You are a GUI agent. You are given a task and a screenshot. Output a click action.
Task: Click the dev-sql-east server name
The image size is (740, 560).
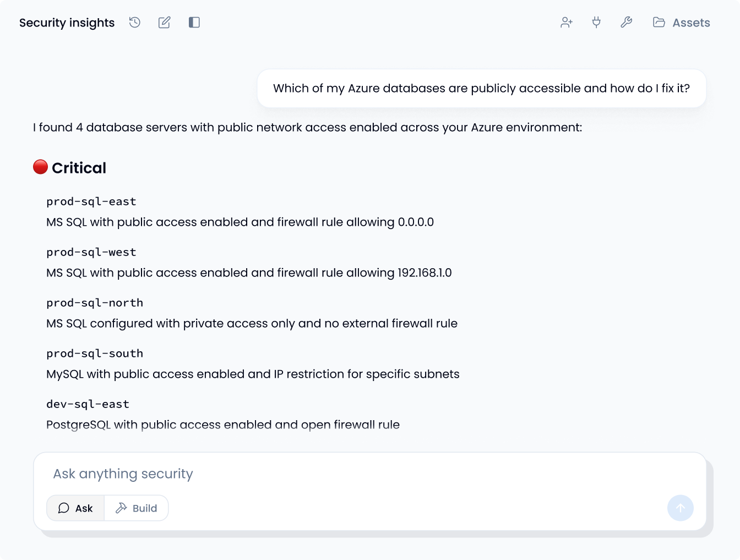tap(88, 404)
